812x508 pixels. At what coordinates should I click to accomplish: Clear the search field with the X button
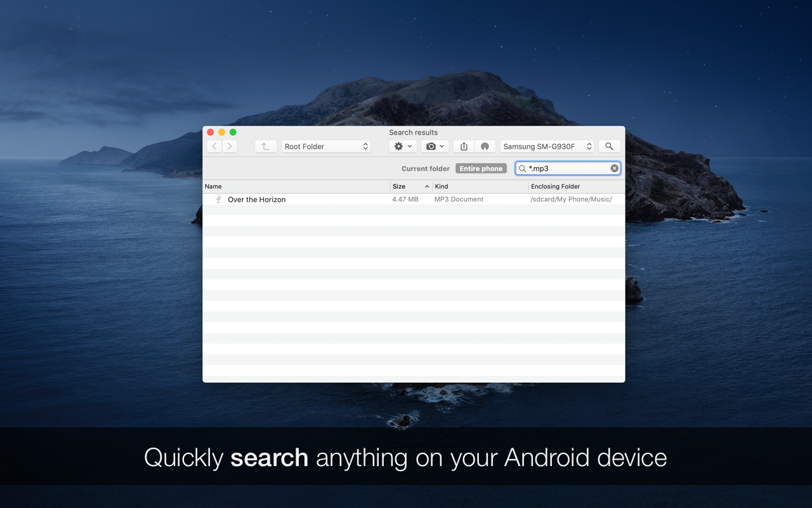coord(614,168)
